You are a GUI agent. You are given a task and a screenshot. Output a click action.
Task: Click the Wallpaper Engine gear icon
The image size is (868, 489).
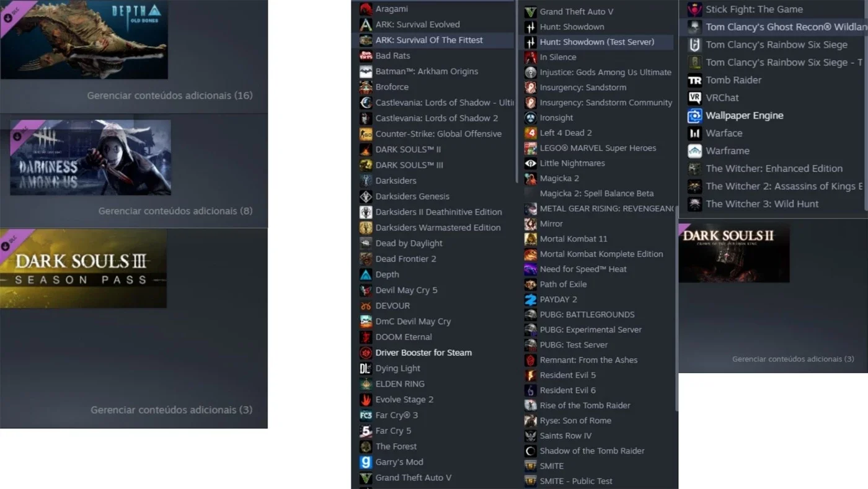[695, 115]
